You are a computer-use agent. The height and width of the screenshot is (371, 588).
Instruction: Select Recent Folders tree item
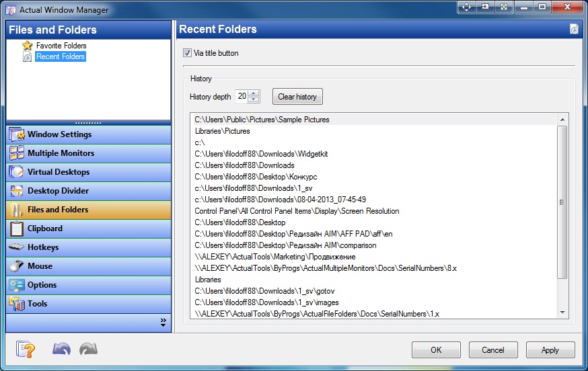[x=61, y=56]
